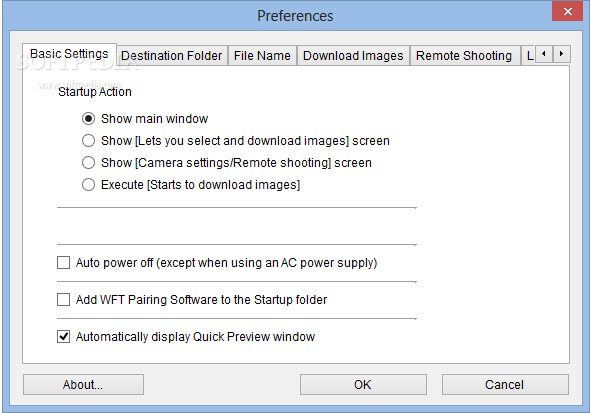Close the Preferences dialog
The image size is (590, 413).
[x=567, y=11]
